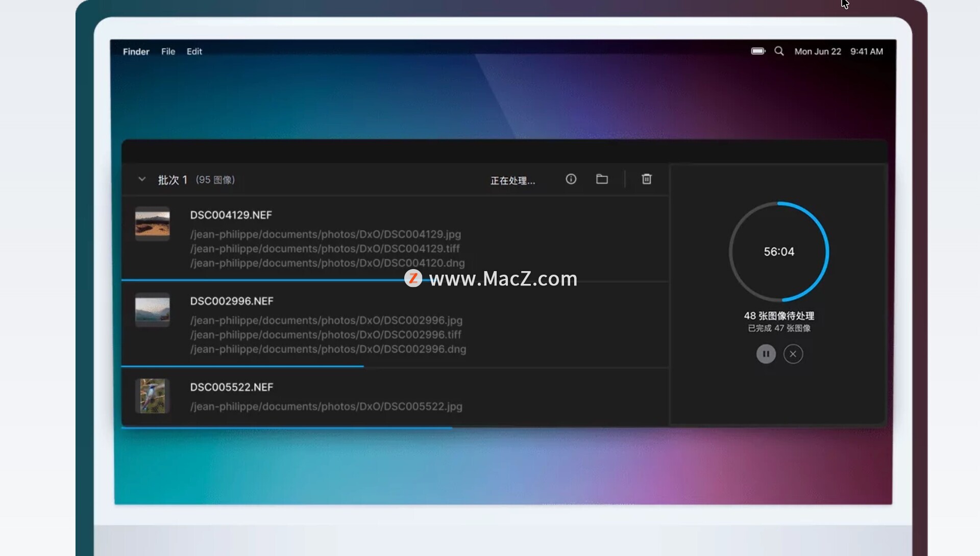
Task: Click the Mon Jun 22 date
Action: click(x=817, y=52)
